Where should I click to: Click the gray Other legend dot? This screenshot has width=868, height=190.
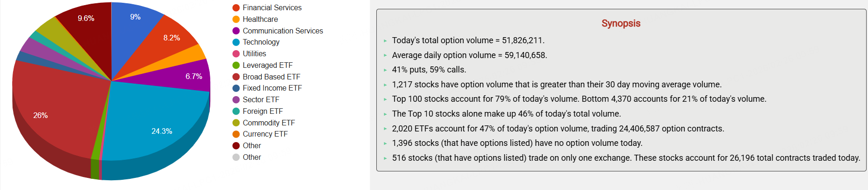click(236, 157)
